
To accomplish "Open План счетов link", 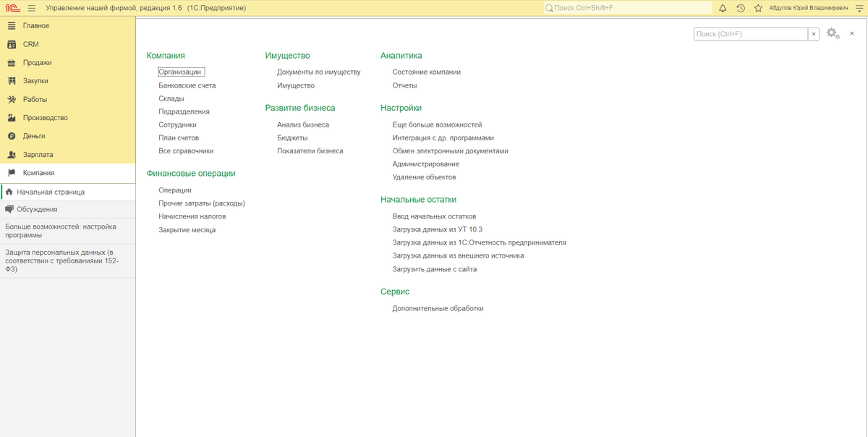I will point(179,137).
